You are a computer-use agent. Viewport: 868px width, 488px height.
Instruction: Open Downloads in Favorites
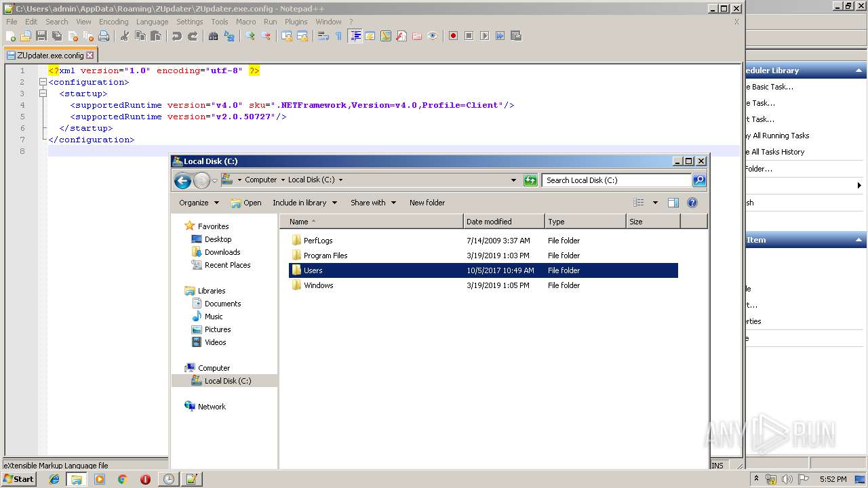(222, 252)
